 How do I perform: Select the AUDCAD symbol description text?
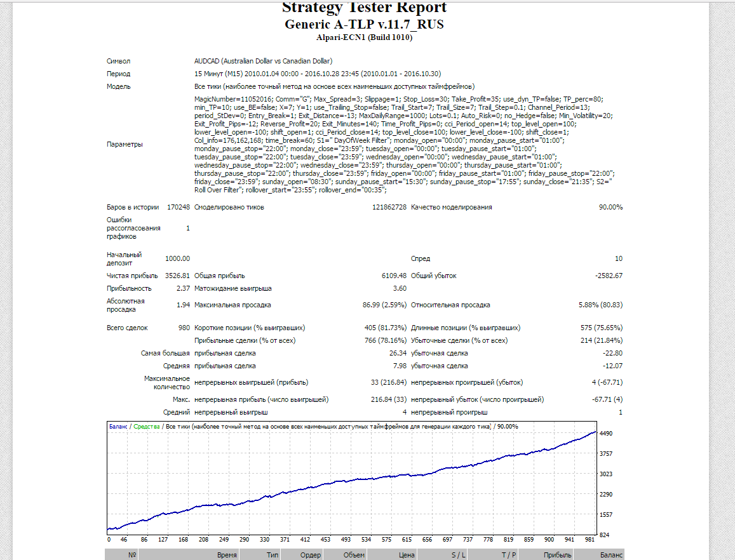coord(264,61)
